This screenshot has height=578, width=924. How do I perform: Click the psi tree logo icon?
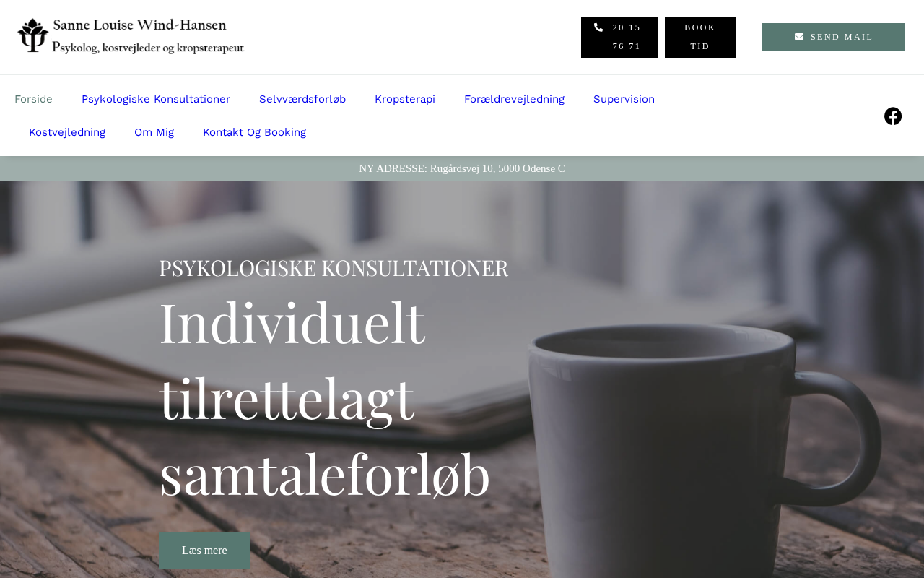tap(32, 35)
